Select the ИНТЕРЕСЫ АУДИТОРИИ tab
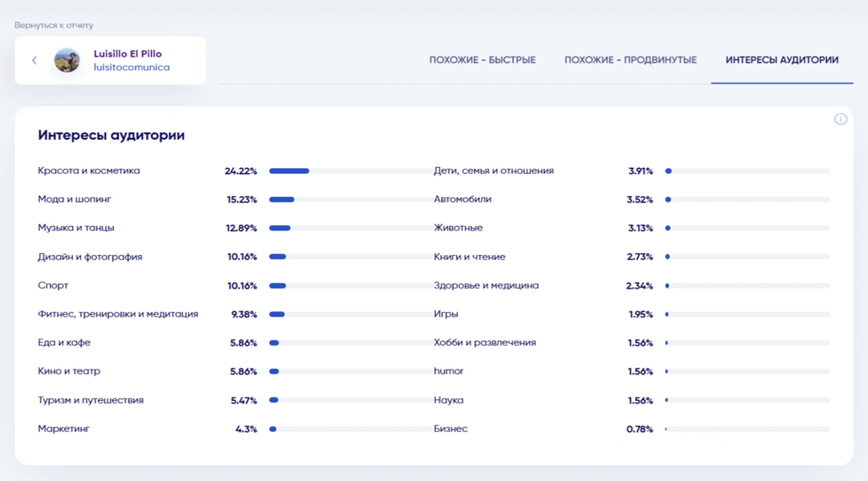The height and width of the screenshot is (481, 868). [x=782, y=60]
